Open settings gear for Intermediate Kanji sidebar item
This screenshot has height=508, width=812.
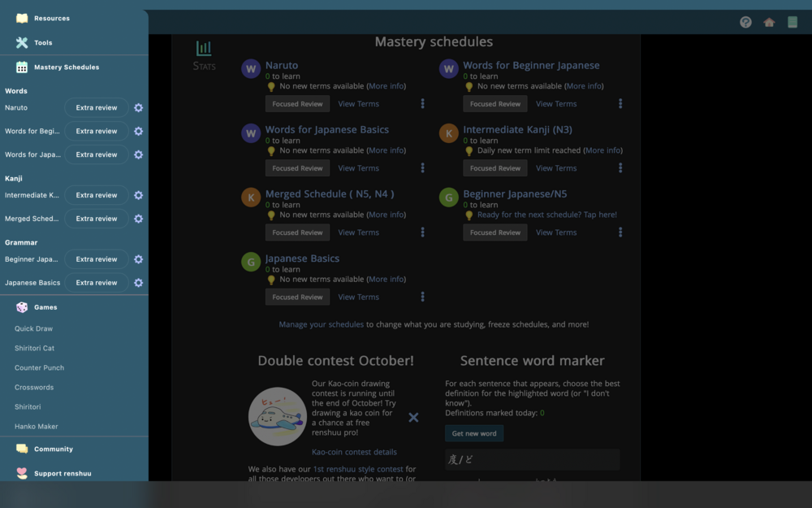(138, 196)
